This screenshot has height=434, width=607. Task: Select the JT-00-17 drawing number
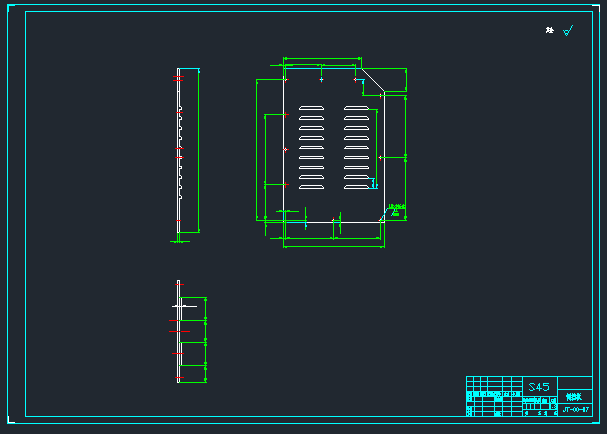tap(576, 410)
